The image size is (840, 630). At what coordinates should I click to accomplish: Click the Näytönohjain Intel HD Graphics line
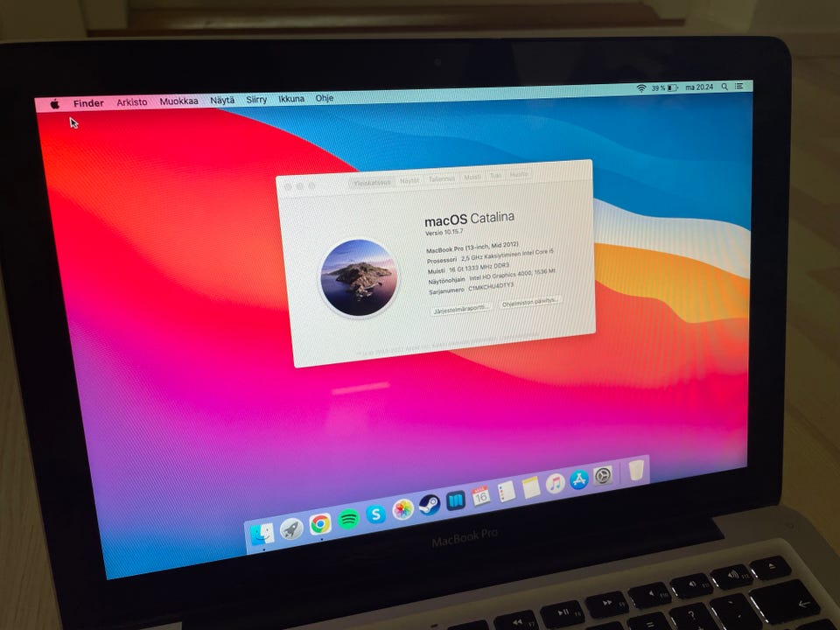[492, 276]
